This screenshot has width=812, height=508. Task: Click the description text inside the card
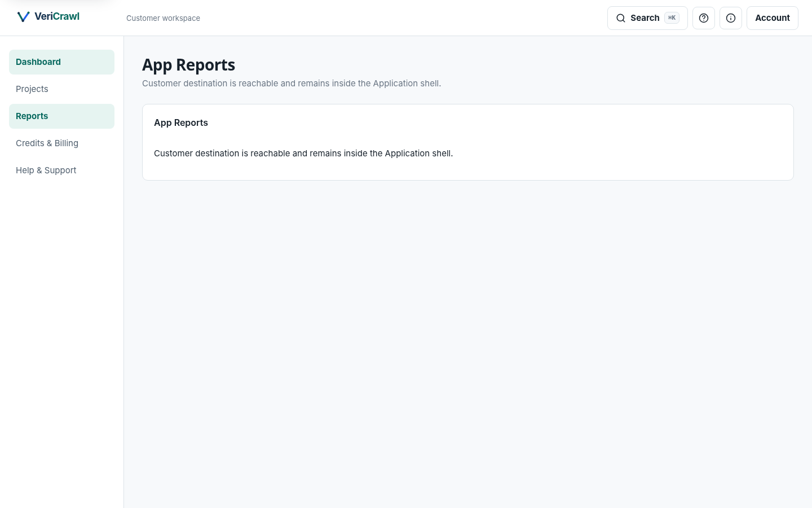(x=303, y=154)
